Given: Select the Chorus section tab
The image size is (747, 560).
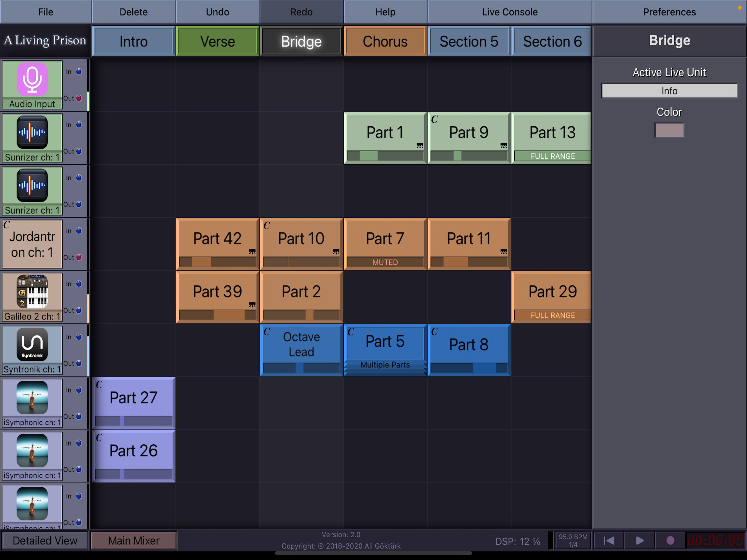Looking at the screenshot, I should pyautogui.click(x=385, y=41).
